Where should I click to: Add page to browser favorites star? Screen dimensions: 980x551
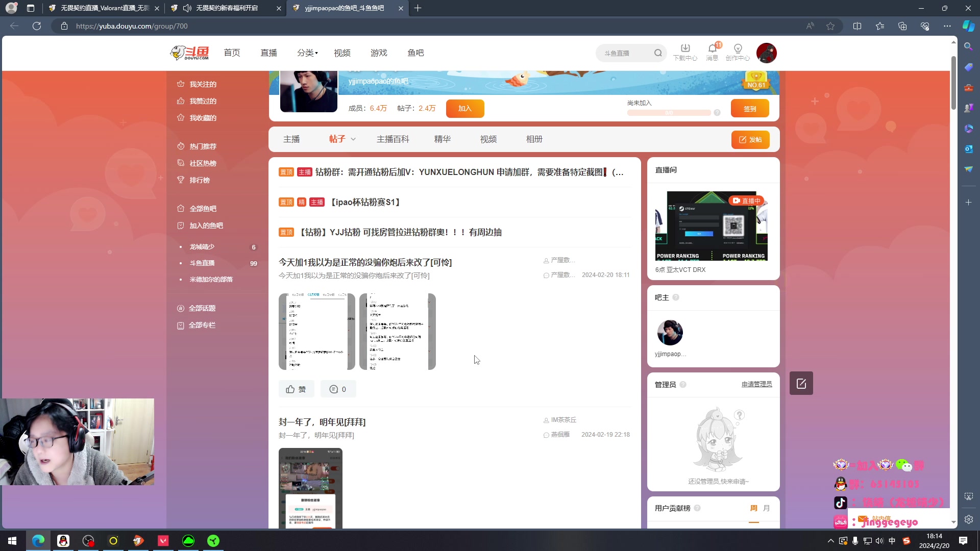click(830, 26)
